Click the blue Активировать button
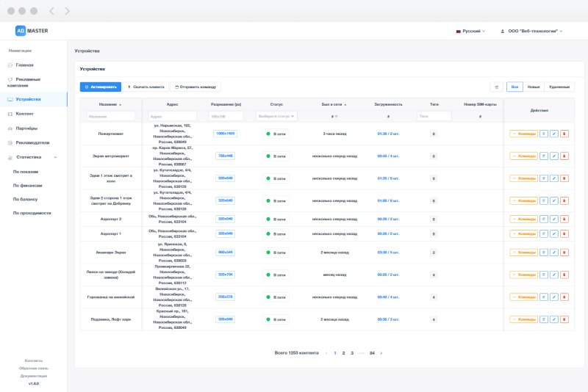588x392 pixels. tap(101, 87)
